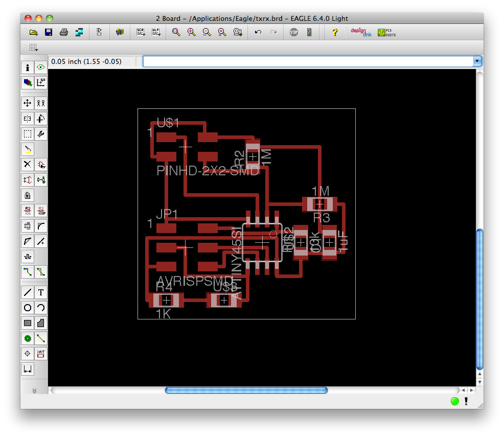
Task: Select the Smash tool
Action: [28, 226]
